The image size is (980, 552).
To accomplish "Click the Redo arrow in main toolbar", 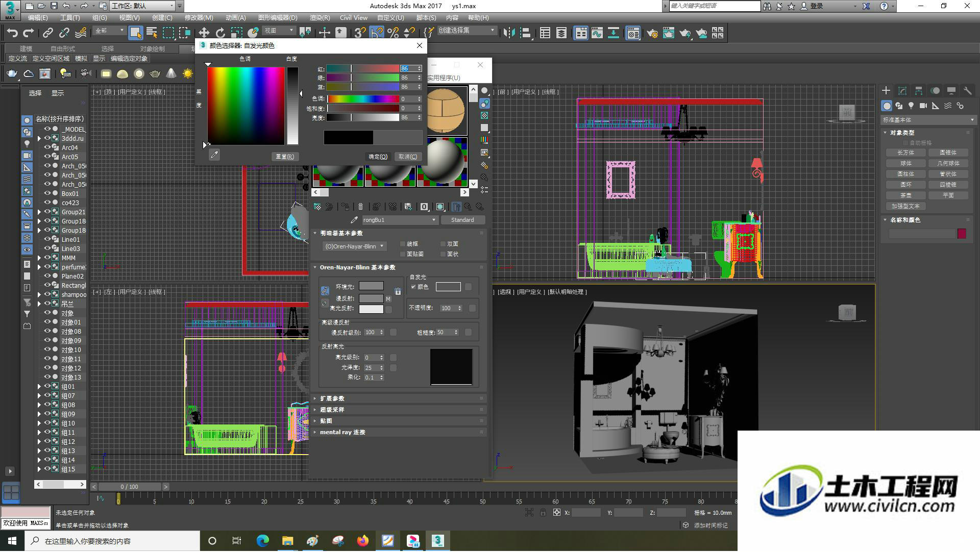I will [29, 33].
